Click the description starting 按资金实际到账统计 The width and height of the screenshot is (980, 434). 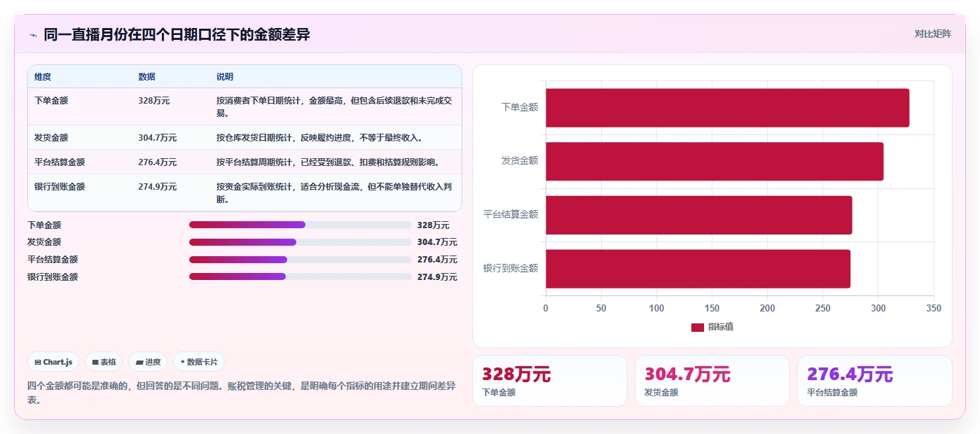point(335,193)
